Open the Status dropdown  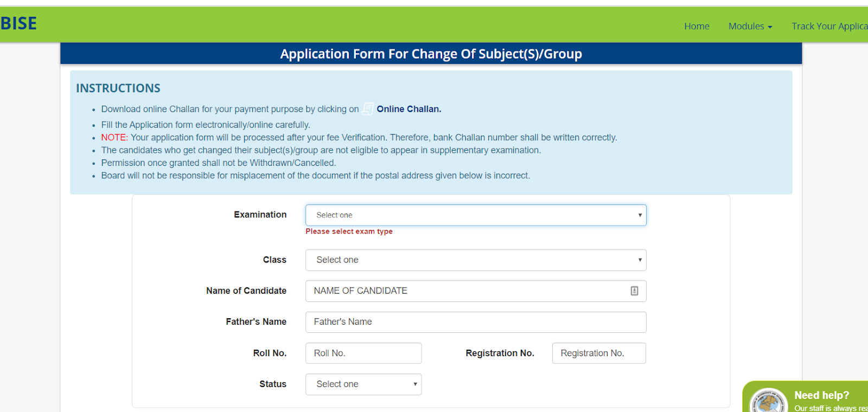click(x=363, y=384)
